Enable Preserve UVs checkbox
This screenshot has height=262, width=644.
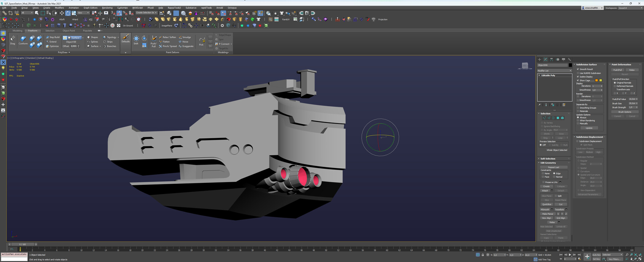pos(543,182)
